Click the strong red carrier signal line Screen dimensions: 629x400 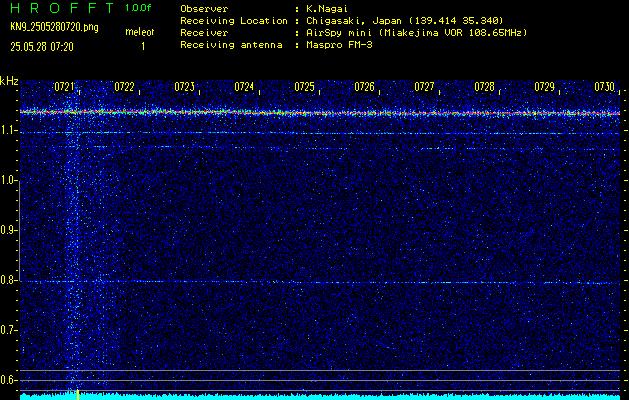click(320, 113)
